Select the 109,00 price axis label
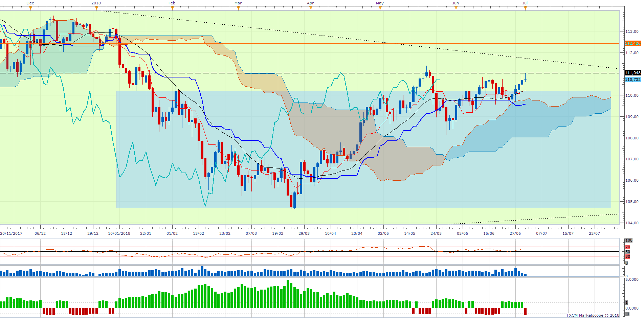This screenshot has width=644, height=318. click(632, 117)
